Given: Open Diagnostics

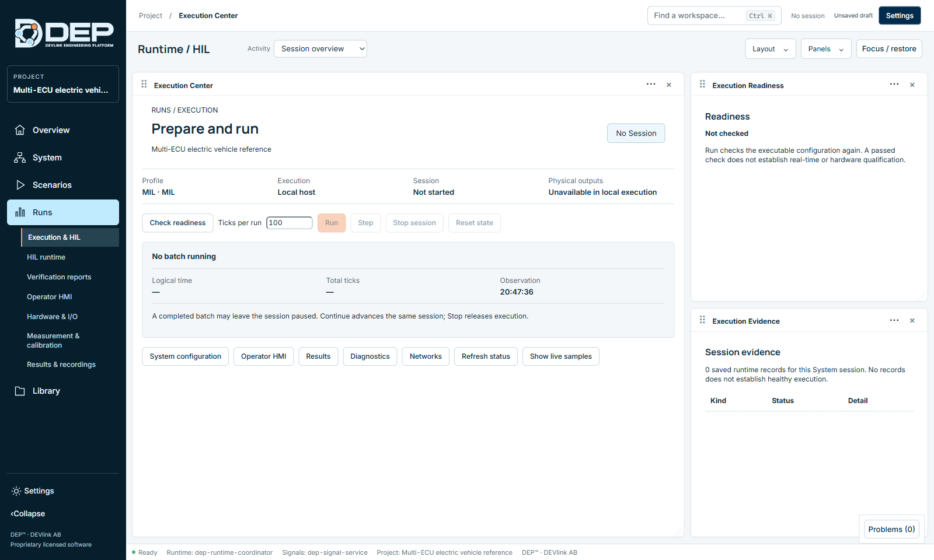Looking at the screenshot, I should [x=370, y=356].
